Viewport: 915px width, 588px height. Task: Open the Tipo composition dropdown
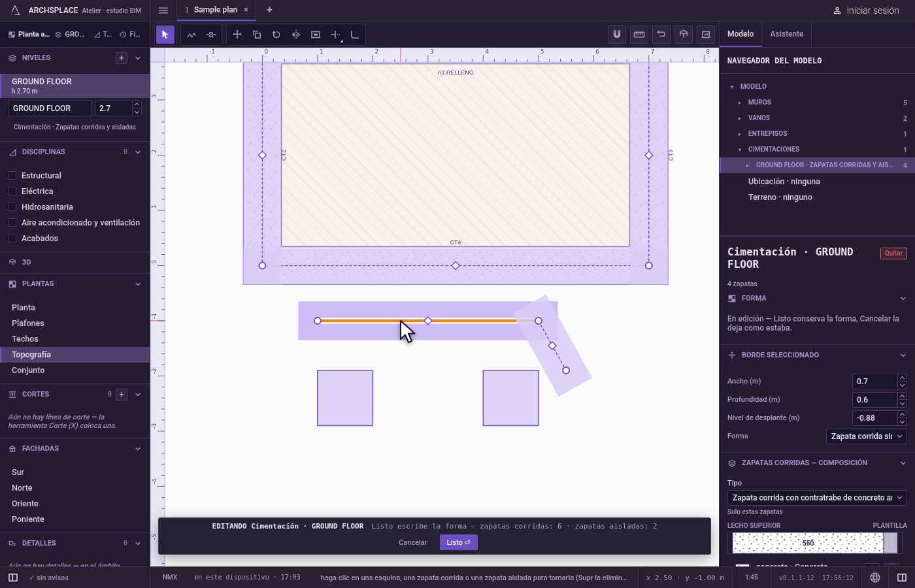click(x=817, y=498)
